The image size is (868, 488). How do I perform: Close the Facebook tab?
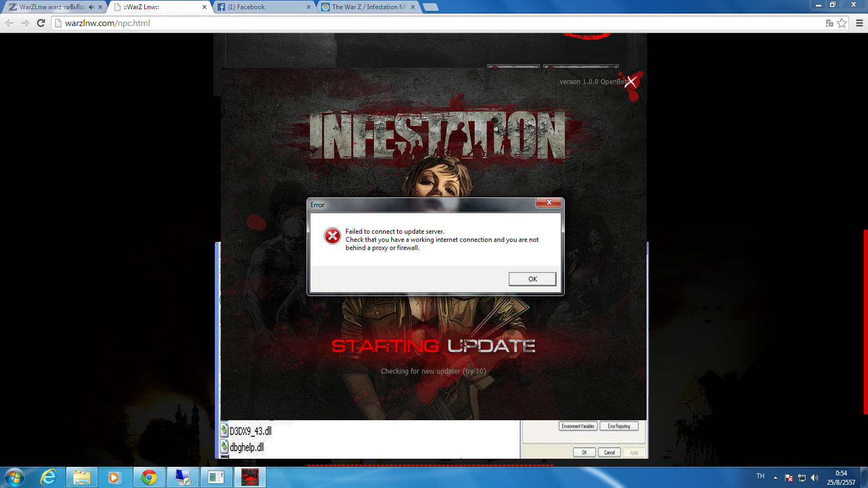point(309,7)
